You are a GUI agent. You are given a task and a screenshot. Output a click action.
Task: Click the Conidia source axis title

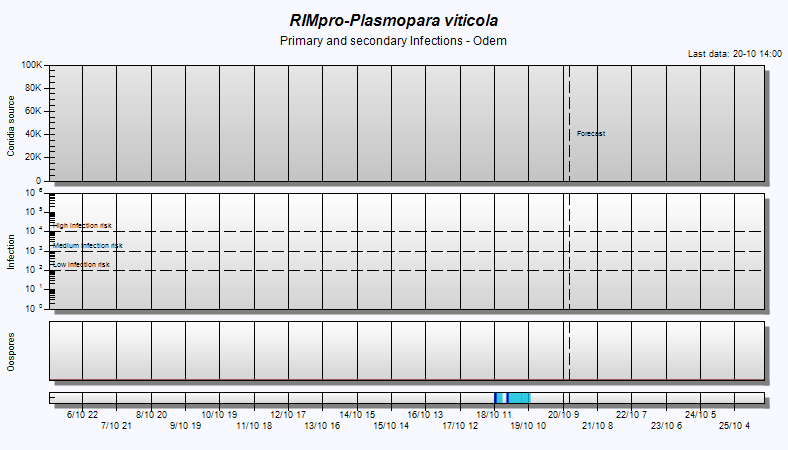pyautogui.click(x=11, y=126)
